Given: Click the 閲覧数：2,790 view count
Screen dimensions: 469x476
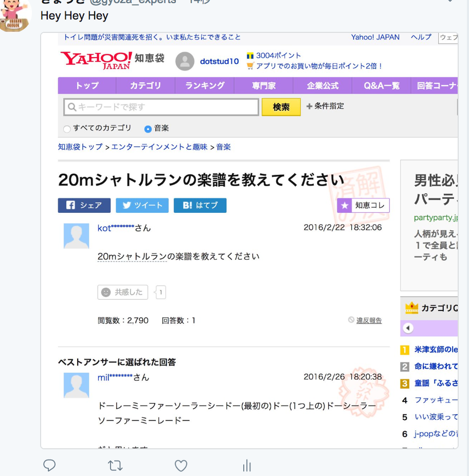Looking at the screenshot, I should 123,321.
